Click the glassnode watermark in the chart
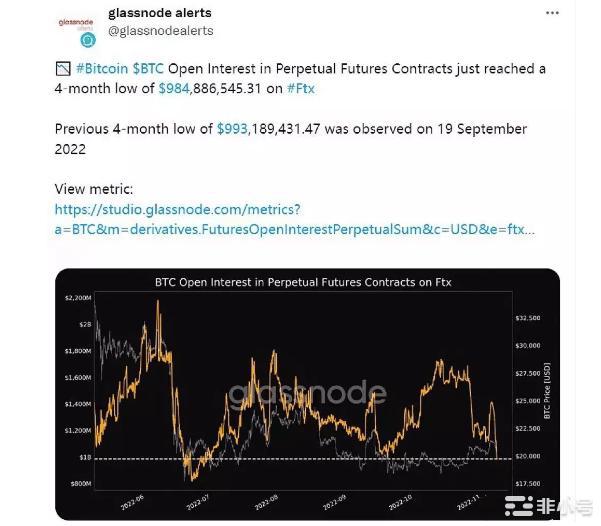Screen dimensions: 601x526 (307, 393)
